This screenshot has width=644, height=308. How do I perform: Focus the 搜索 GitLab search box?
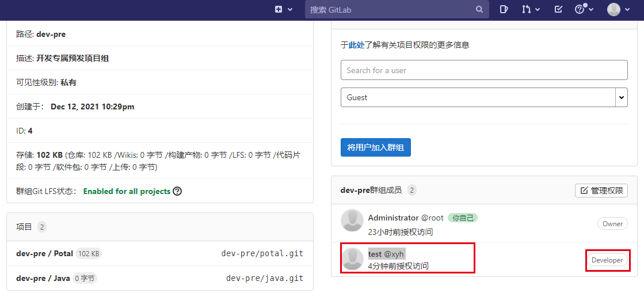click(x=397, y=9)
